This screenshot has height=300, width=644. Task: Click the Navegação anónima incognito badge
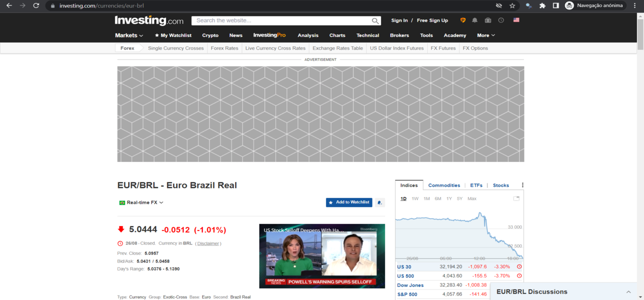click(594, 5)
